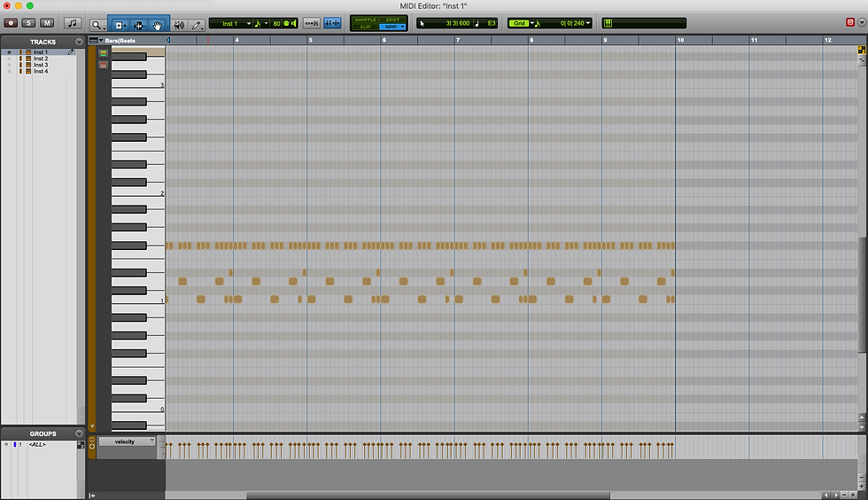
Task: Select the Selector tool
Action: tap(138, 25)
